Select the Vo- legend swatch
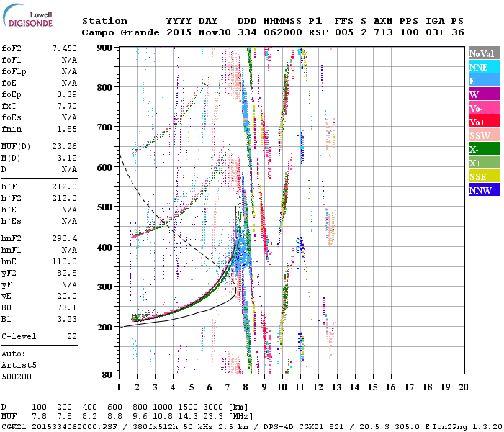504x432 pixels. (484, 108)
